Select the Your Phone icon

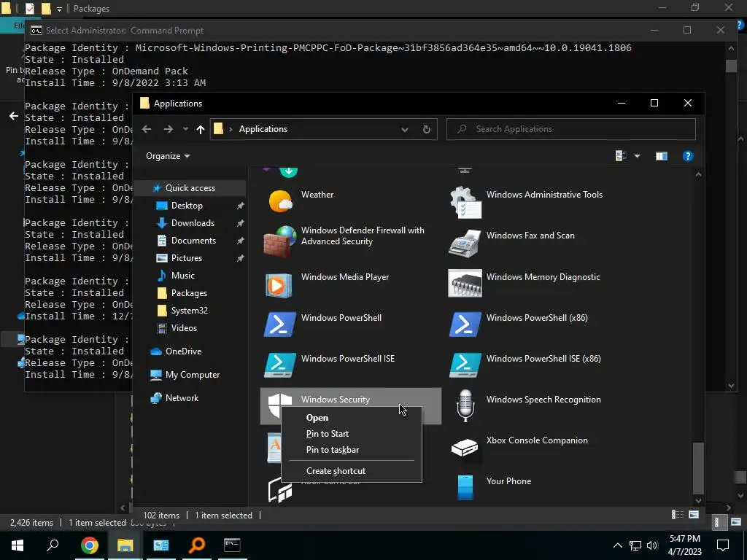click(465, 487)
